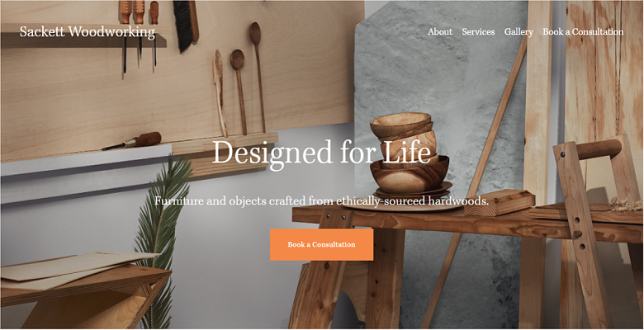
Task: Click the wooden-handled chisel on the ledge
Action: pyautogui.click(x=133, y=141)
